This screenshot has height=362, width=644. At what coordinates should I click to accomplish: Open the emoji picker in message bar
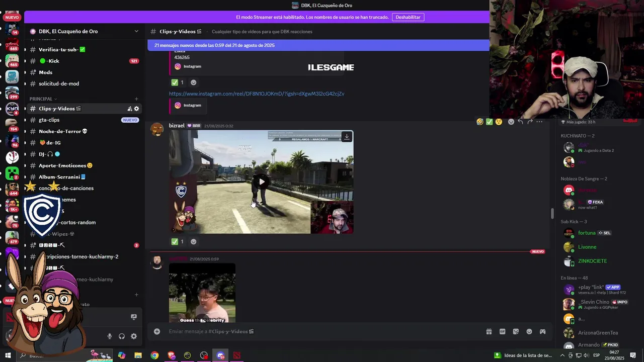coord(529,332)
